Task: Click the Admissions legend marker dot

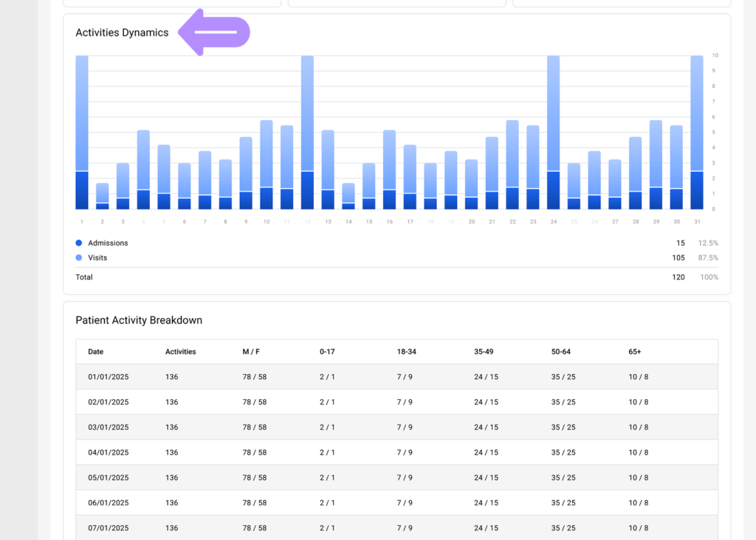Action: pyautogui.click(x=79, y=243)
